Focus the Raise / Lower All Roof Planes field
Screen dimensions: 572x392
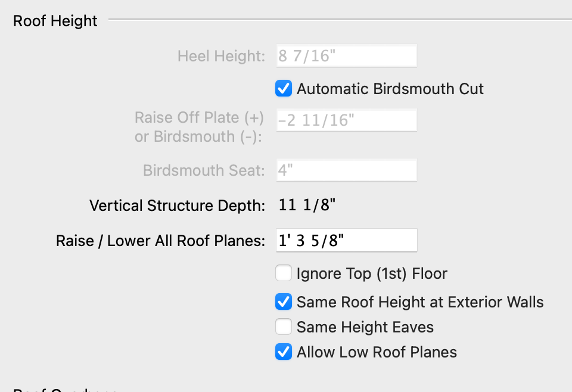coord(346,241)
